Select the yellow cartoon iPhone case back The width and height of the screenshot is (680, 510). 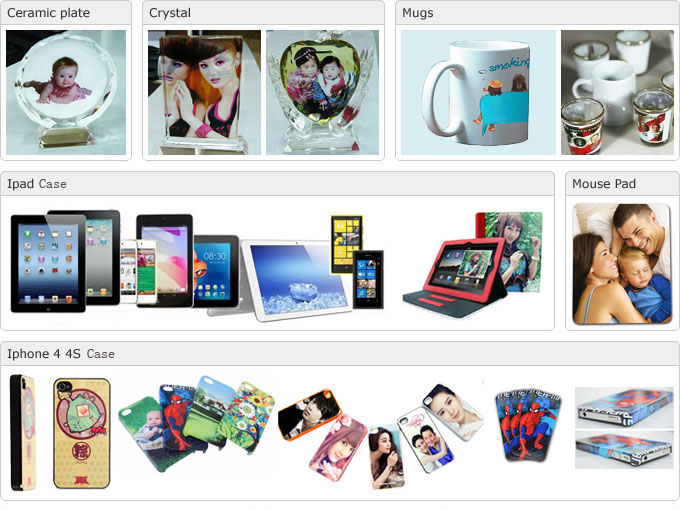click(82, 433)
